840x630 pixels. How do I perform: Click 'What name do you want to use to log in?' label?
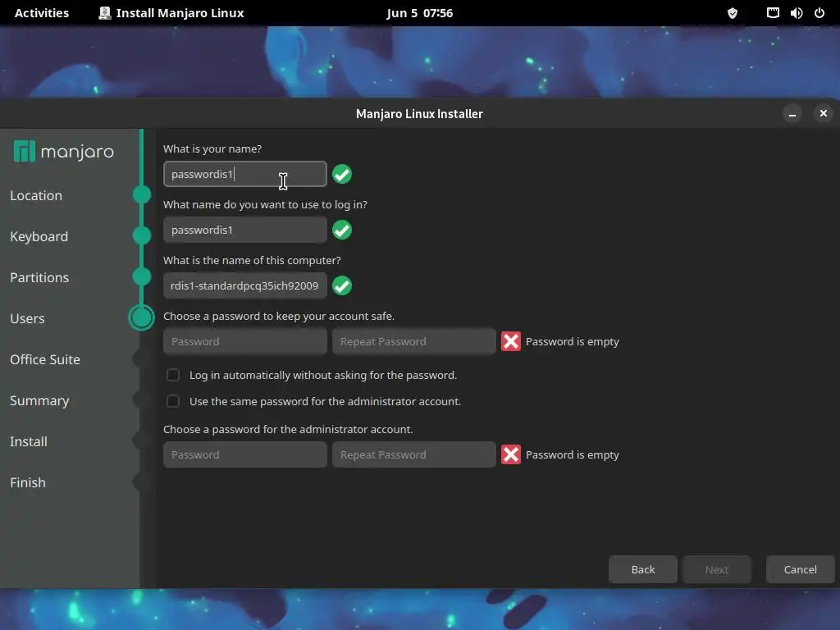pyautogui.click(x=265, y=204)
